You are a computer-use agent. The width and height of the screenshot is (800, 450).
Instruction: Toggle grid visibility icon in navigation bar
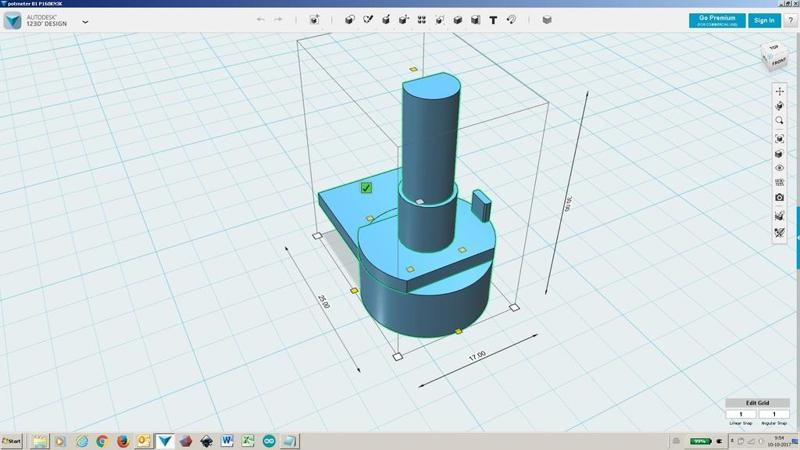coord(779,182)
